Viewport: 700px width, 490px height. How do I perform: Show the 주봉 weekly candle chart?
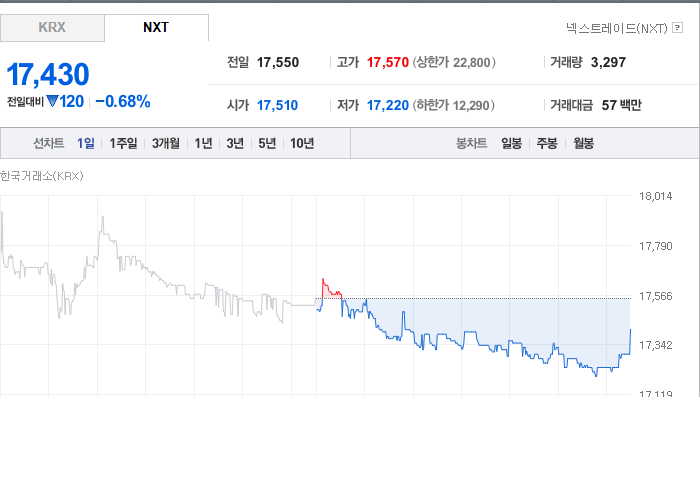click(x=547, y=143)
